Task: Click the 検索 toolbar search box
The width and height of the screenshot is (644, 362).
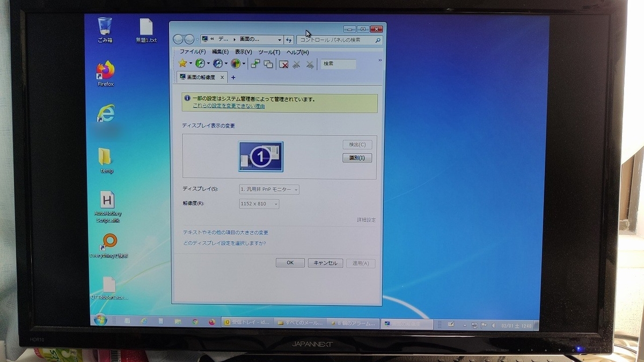Action: click(x=339, y=64)
